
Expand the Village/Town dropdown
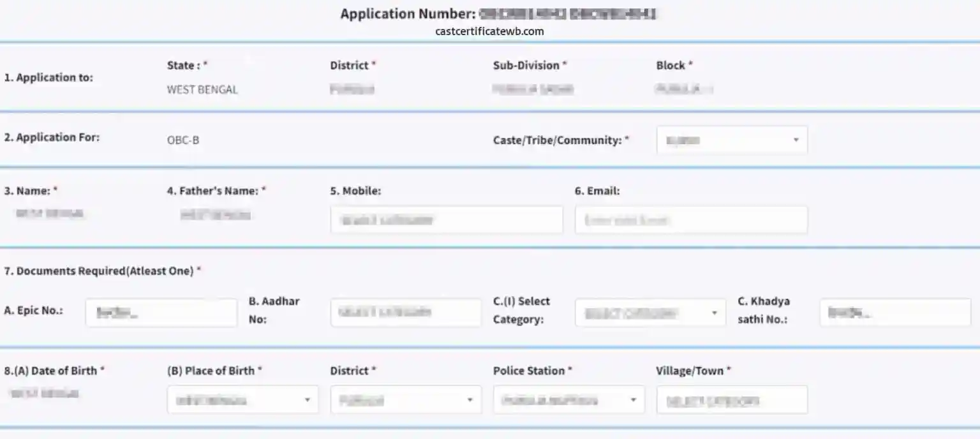click(732, 399)
